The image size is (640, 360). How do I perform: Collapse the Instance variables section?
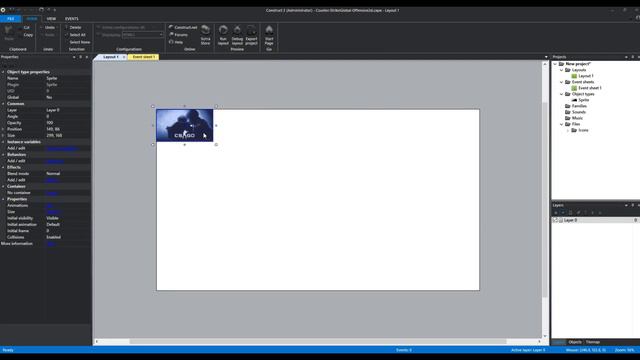3,142
